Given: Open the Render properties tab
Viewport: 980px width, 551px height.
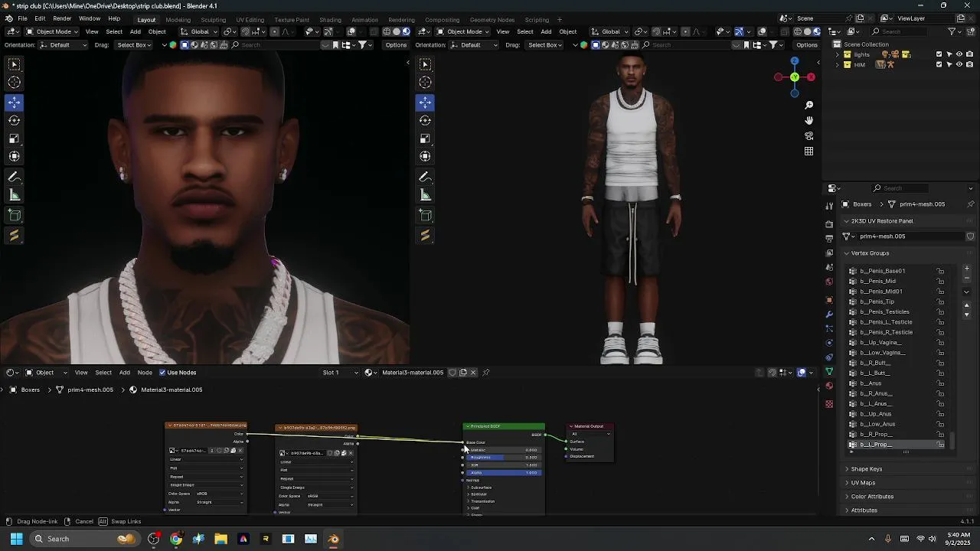Looking at the screenshot, I should (x=829, y=224).
